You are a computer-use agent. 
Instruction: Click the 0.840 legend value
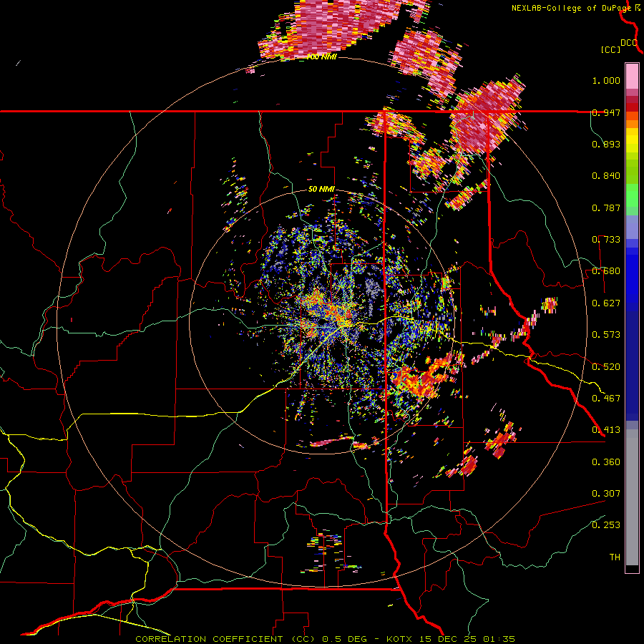click(x=606, y=176)
